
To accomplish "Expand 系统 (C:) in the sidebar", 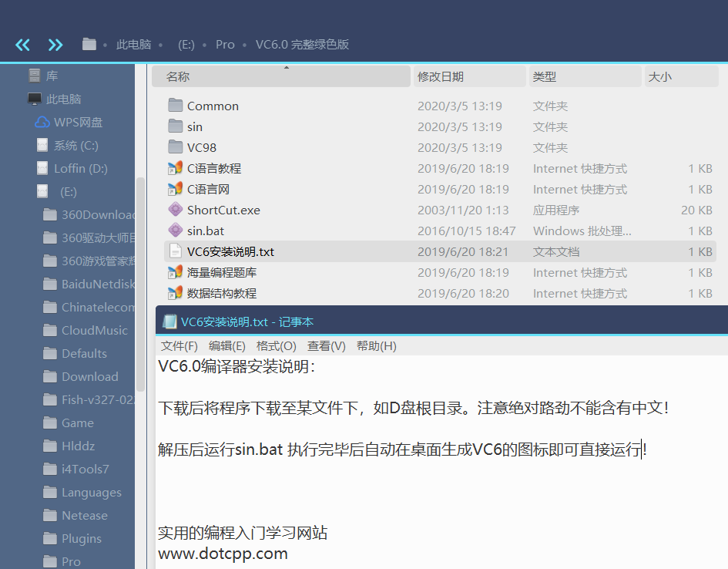I will click(x=29, y=145).
